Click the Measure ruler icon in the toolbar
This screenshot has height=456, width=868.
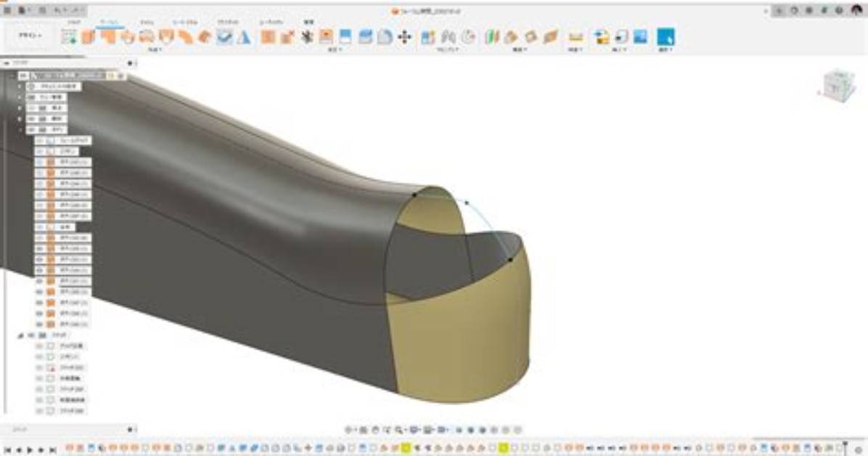click(x=576, y=37)
